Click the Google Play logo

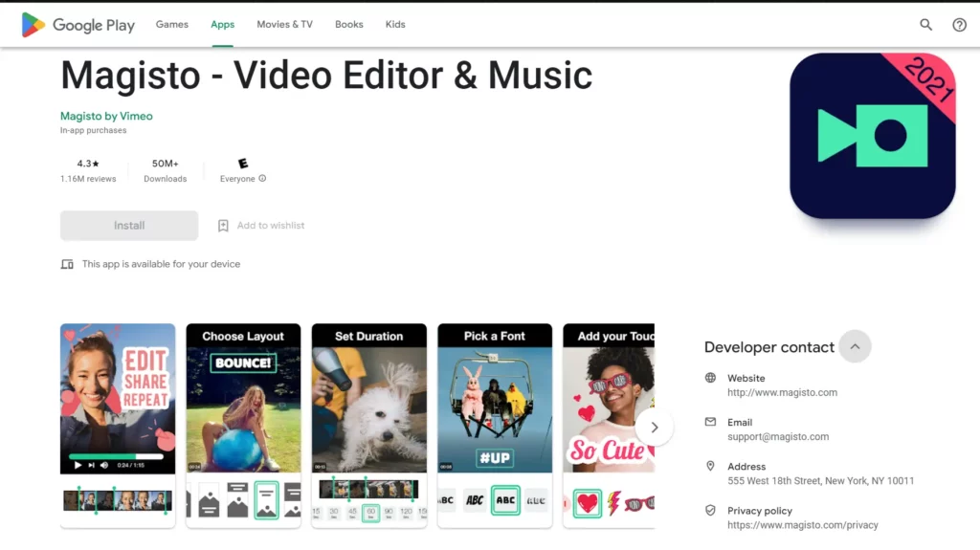click(x=78, y=25)
